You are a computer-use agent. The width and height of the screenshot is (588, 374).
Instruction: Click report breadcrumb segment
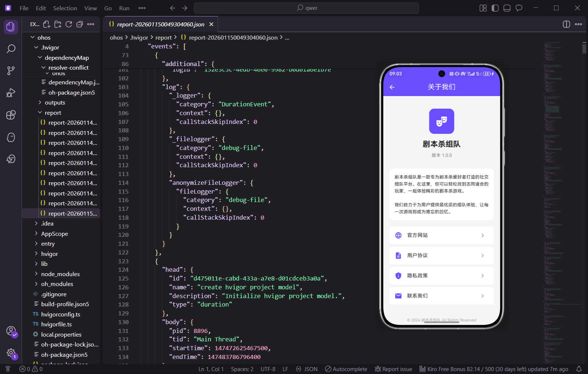pyautogui.click(x=163, y=37)
